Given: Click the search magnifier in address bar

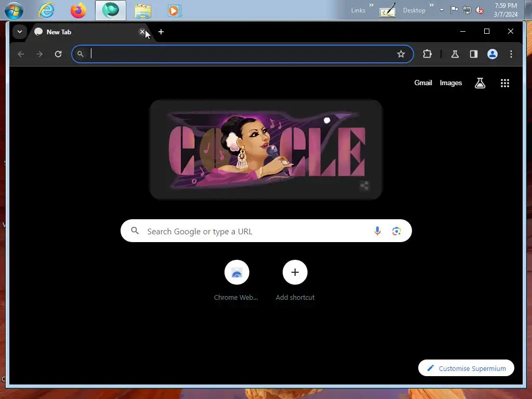Looking at the screenshot, I should (80, 54).
